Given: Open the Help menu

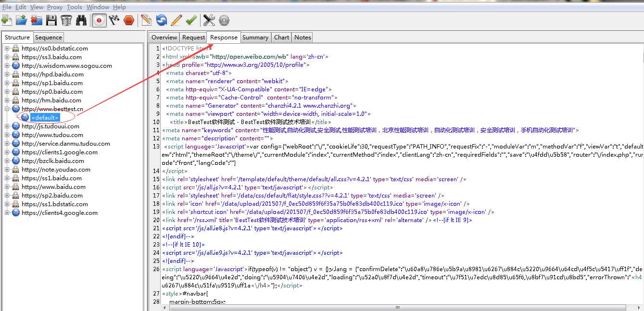Looking at the screenshot, I should 119,7.
